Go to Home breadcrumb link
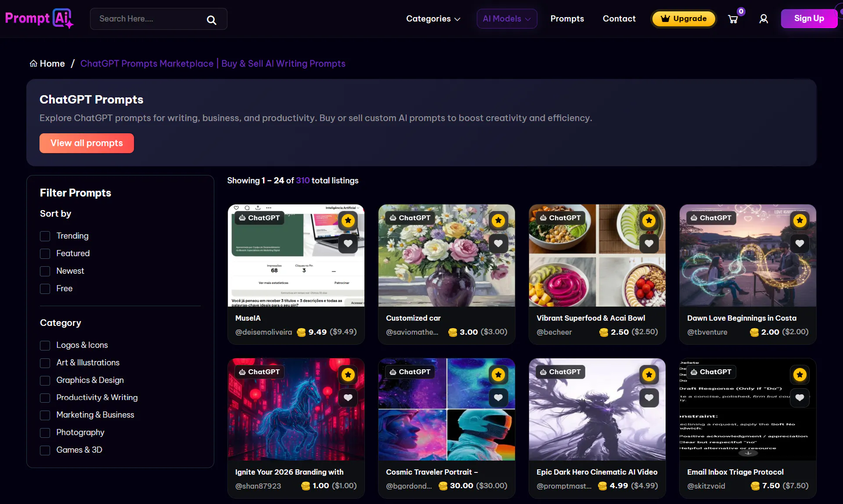The height and width of the screenshot is (504, 843). [x=47, y=64]
